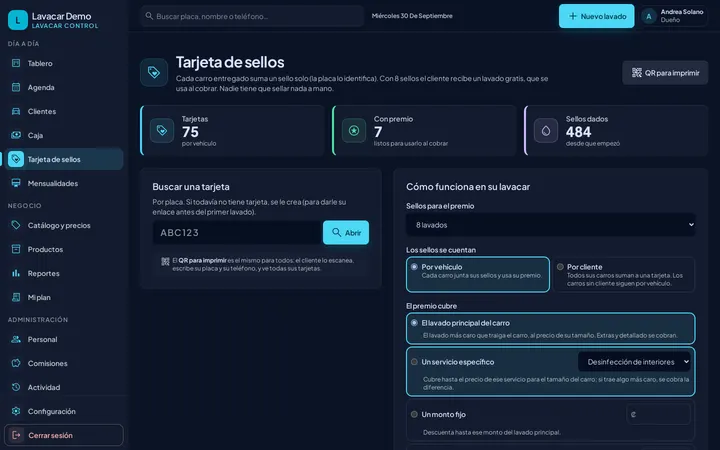Viewport: 720px width, 450px height.
Task: Open Catálogo y precios page
Action: [64, 225]
